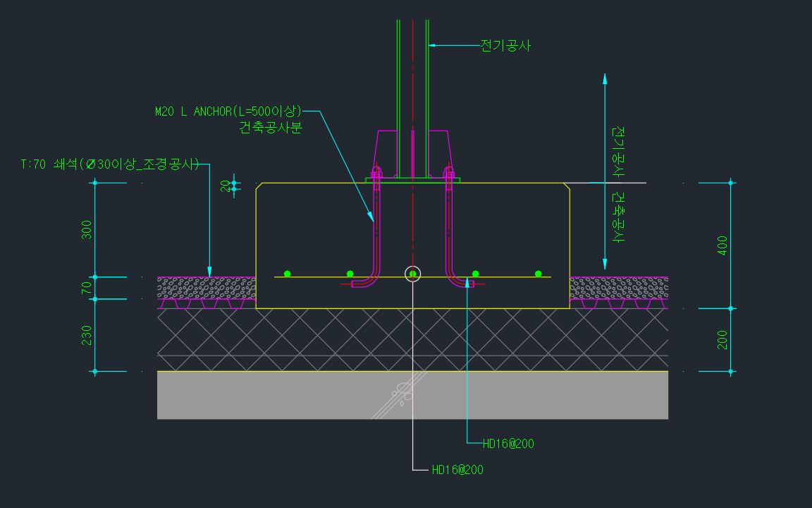Viewport: 812px width, 508px height.
Task: Select the 300 dimension text on left
Action: coord(87,230)
